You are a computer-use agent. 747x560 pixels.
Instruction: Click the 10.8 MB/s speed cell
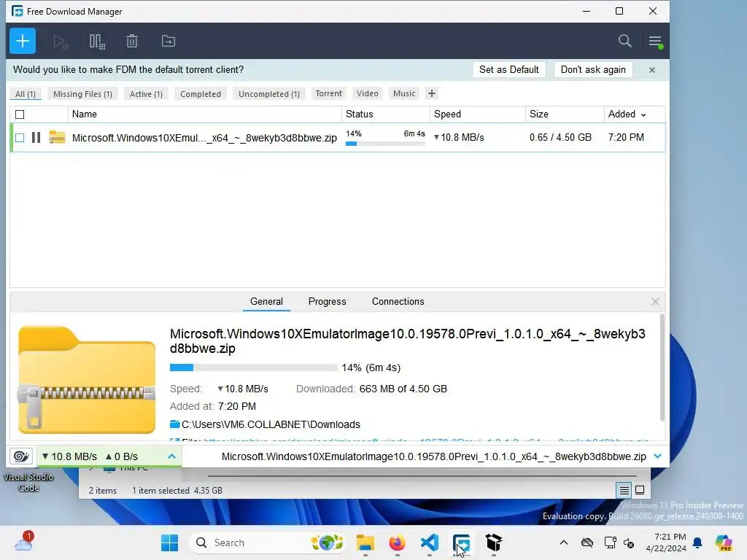[x=459, y=138]
